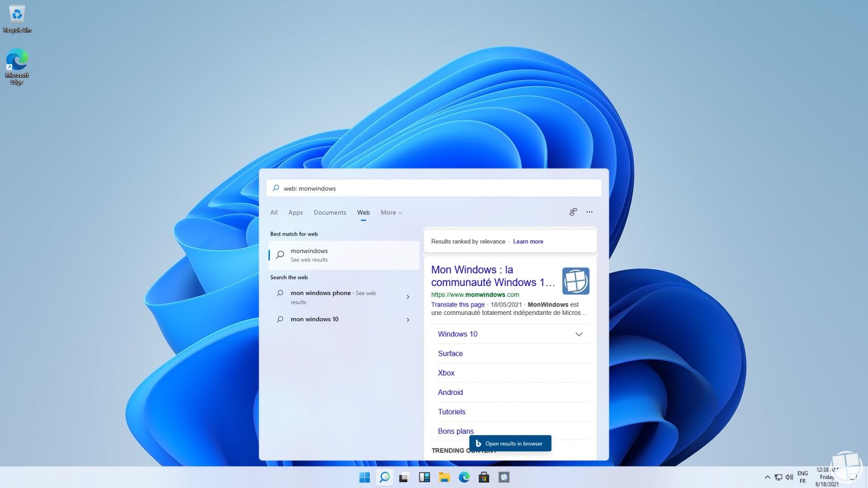Open the ellipsis options menu in the search panel
This screenshot has width=868, height=488.
[x=589, y=212]
